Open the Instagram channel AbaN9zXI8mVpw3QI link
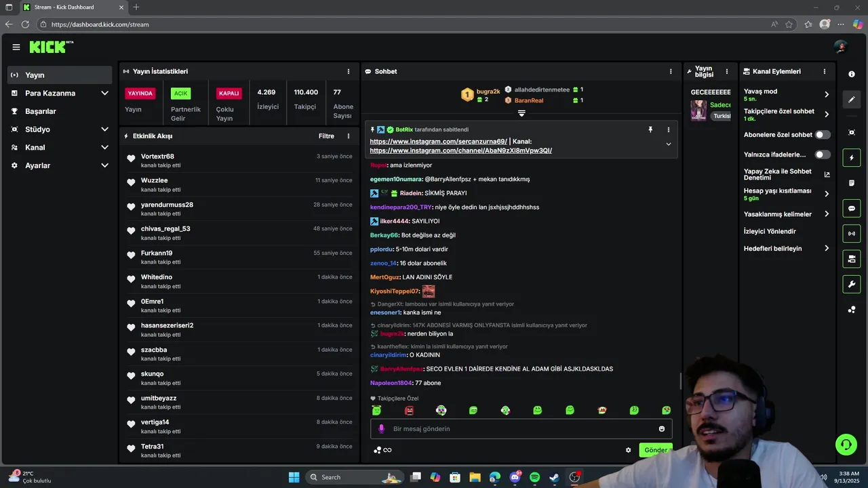This screenshot has height=488, width=868. click(460, 150)
